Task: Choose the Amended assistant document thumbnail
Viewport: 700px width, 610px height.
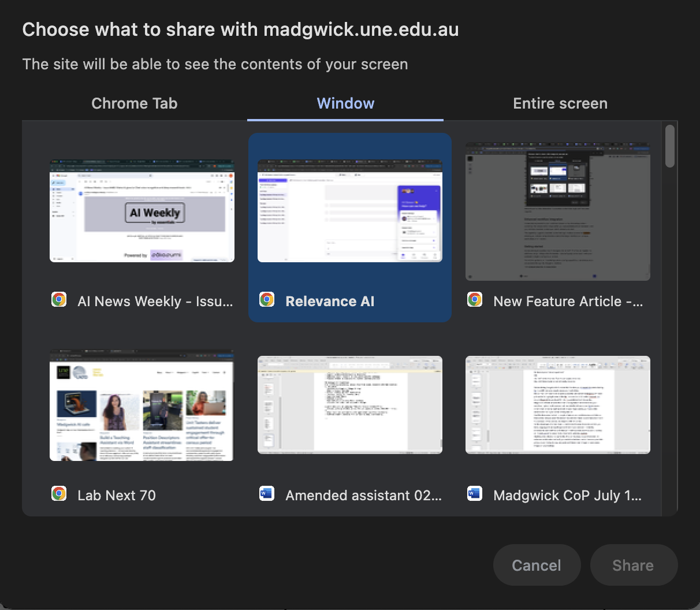Action: pyautogui.click(x=350, y=405)
